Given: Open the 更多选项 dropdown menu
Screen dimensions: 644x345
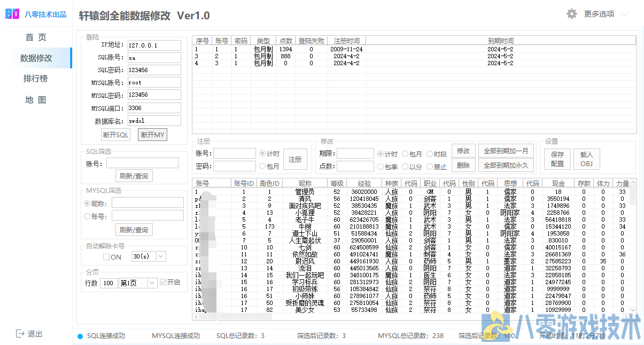Looking at the screenshot, I should tap(599, 14).
